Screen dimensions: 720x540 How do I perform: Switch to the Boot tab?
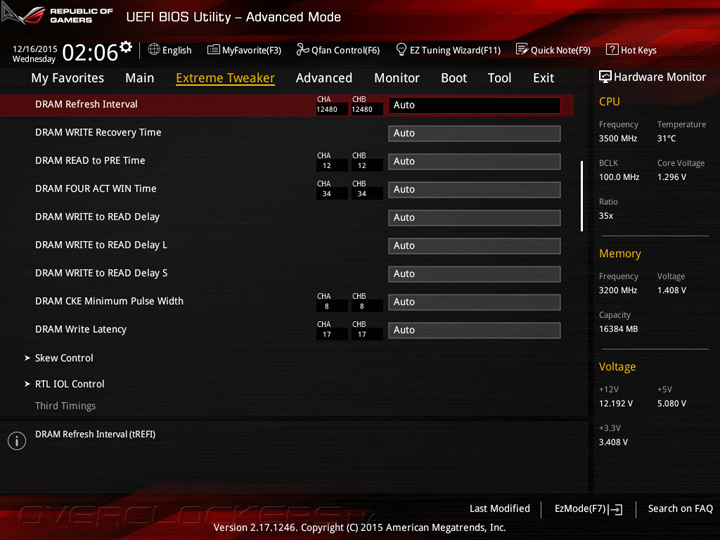pos(454,78)
